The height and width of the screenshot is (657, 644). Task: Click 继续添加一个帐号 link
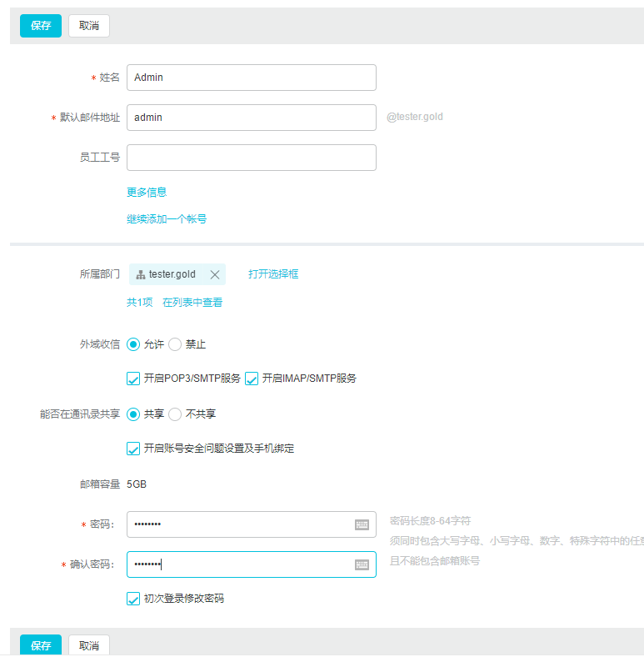167,219
